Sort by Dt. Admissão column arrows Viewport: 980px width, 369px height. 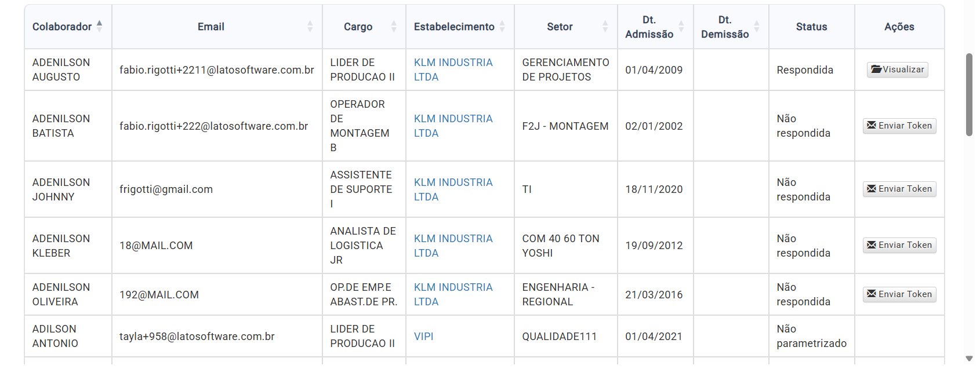click(x=681, y=26)
